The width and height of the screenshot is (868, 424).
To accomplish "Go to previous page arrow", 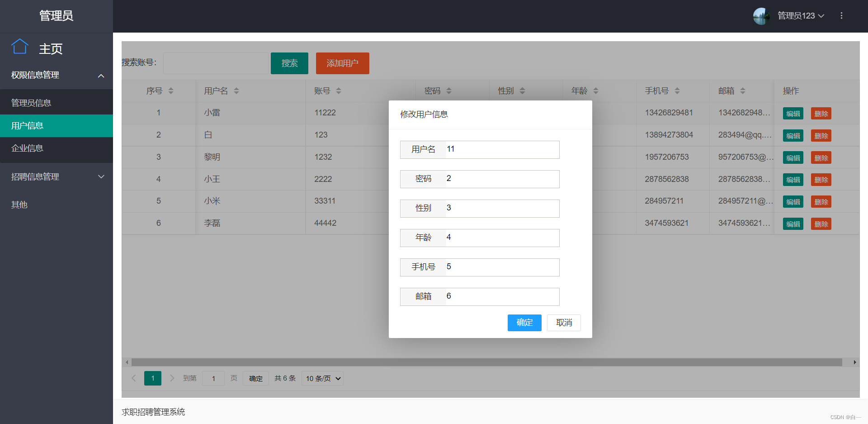I will pyautogui.click(x=134, y=378).
